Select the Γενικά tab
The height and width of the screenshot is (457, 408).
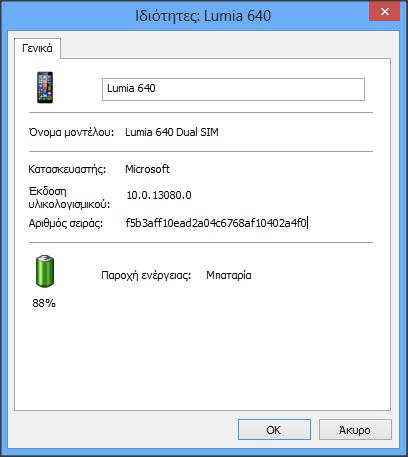pyautogui.click(x=37, y=48)
